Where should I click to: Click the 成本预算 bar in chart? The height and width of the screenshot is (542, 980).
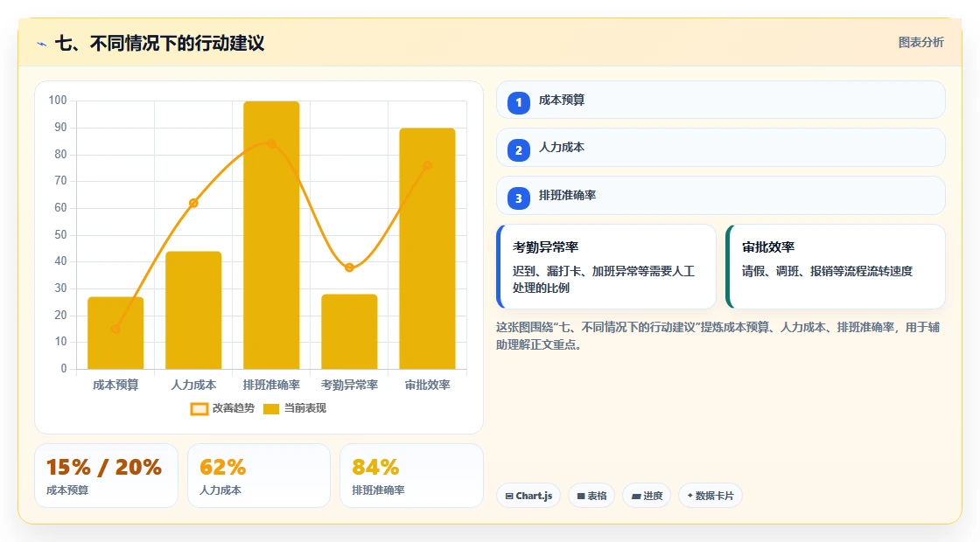tap(115, 333)
